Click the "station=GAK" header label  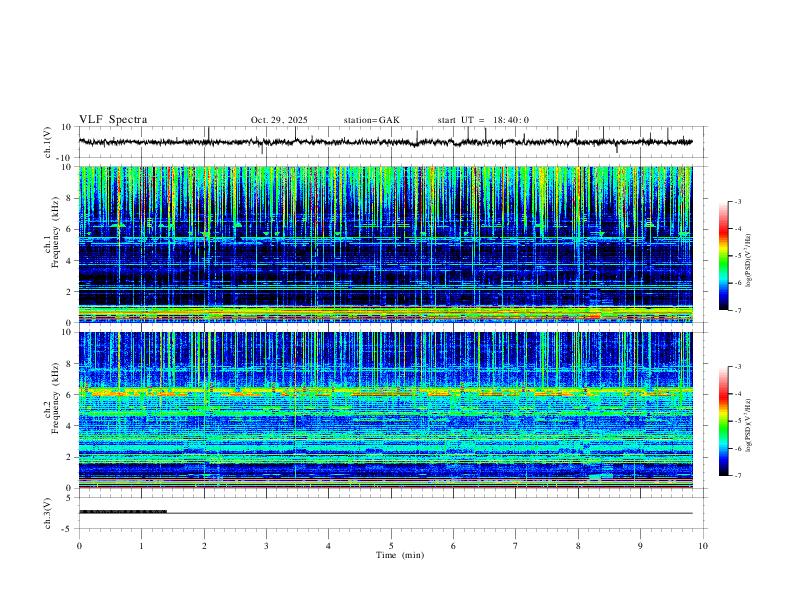pos(371,120)
